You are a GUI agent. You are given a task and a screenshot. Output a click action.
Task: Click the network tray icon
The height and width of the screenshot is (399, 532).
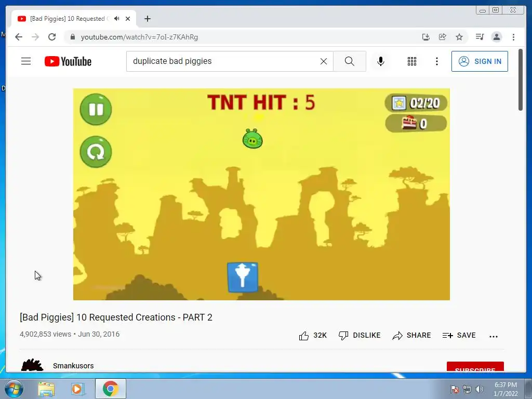pos(467,389)
